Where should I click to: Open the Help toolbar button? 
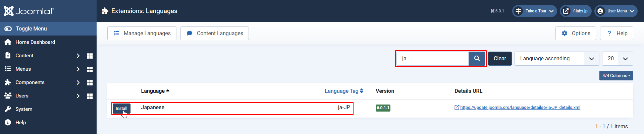pyautogui.click(x=616, y=33)
